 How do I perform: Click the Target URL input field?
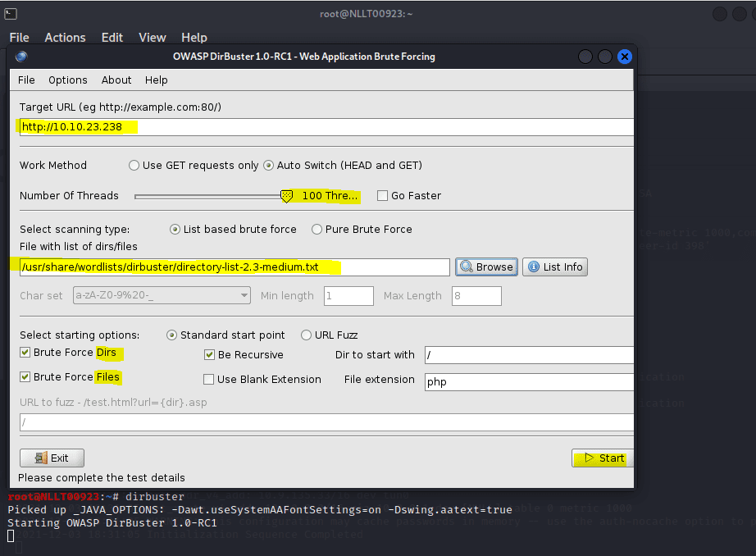pyautogui.click(x=326, y=127)
